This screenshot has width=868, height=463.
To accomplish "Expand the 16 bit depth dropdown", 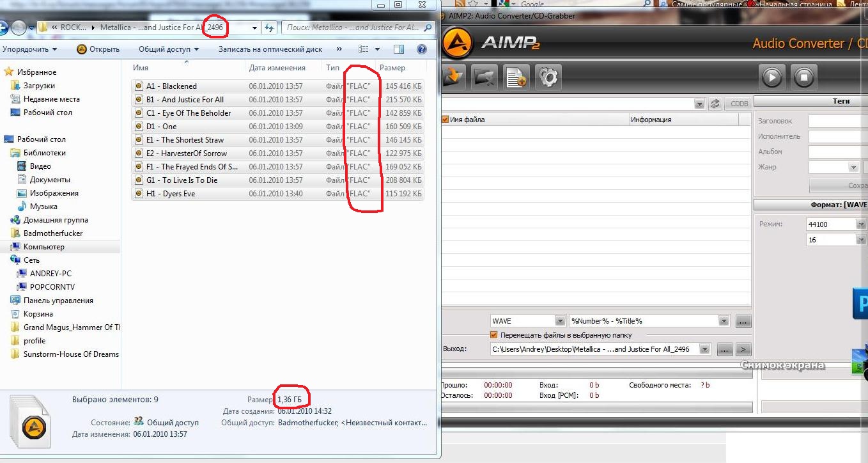I will pos(860,240).
